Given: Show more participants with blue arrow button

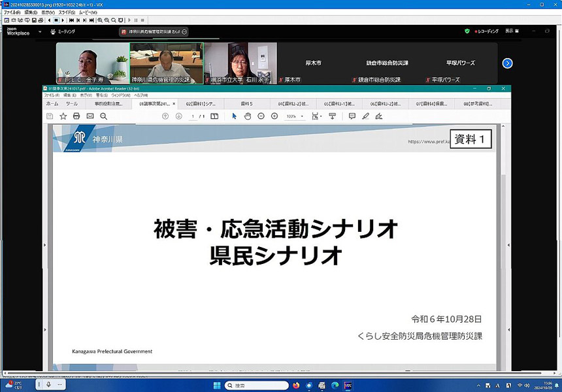Looking at the screenshot, I should coord(507,63).
